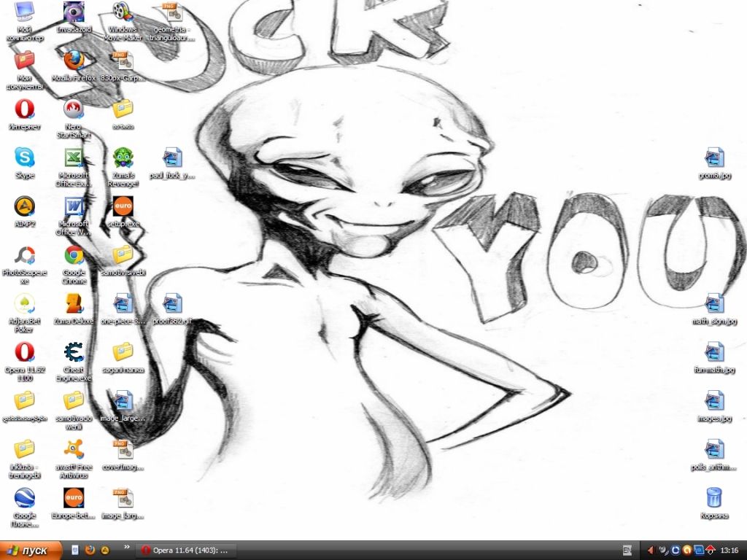Expand the Quick Launch overflow chevron
The image size is (747, 560).
coord(127,546)
